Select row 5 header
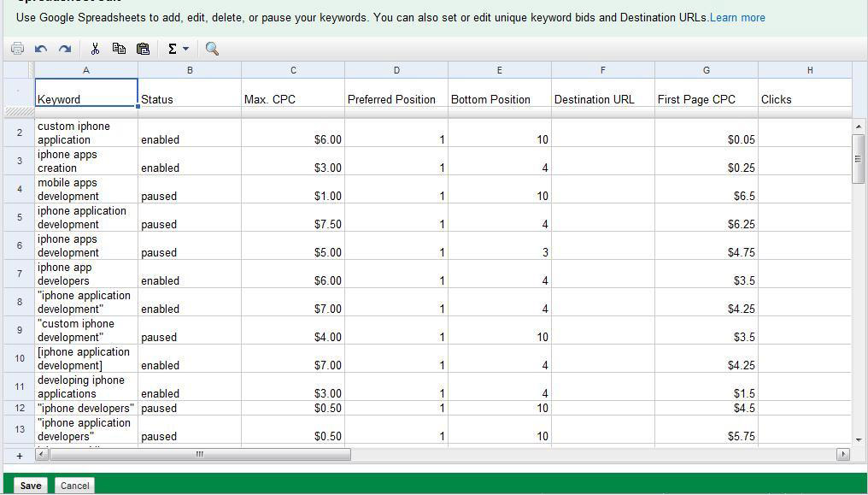The image size is (868, 495). (x=20, y=218)
